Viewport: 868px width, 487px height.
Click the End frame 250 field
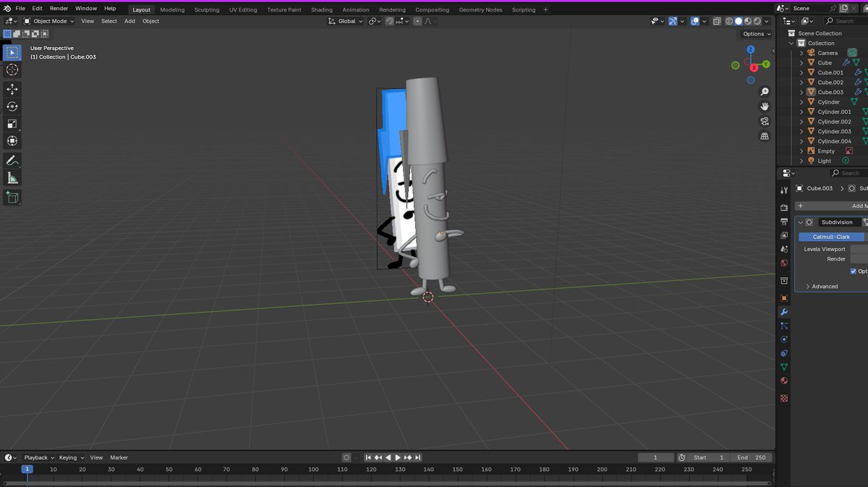click(x=752, y=457)
